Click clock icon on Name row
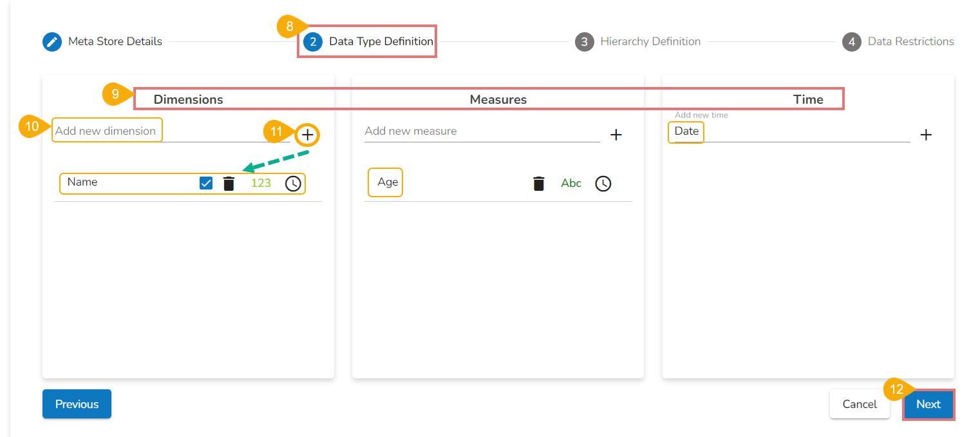The height and width of the screenshot is (437, 980). tap(293, 184)
